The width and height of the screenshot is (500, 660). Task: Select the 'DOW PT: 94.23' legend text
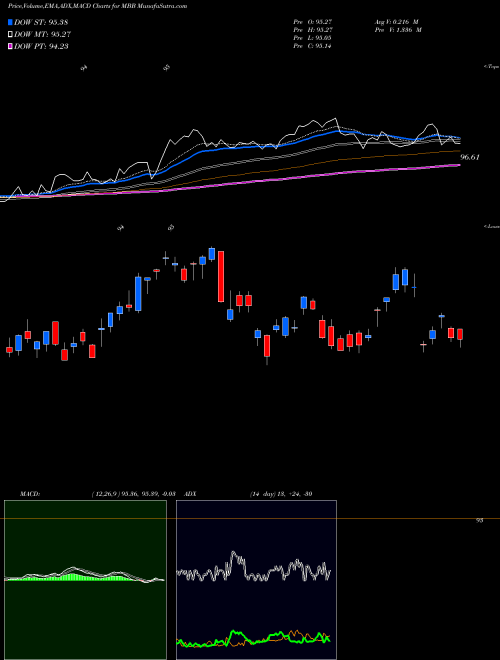click(x=41, y=46)
